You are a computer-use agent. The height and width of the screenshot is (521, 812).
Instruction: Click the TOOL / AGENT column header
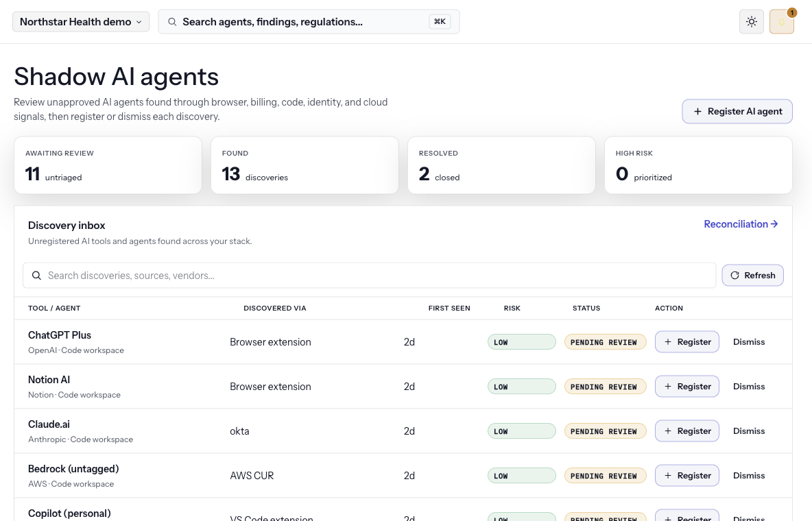point(54,308)
